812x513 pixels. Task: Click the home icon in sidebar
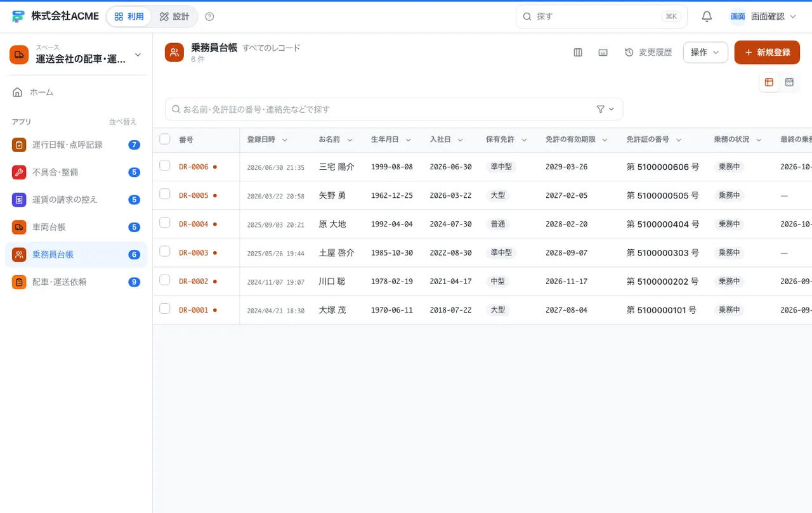18,92
